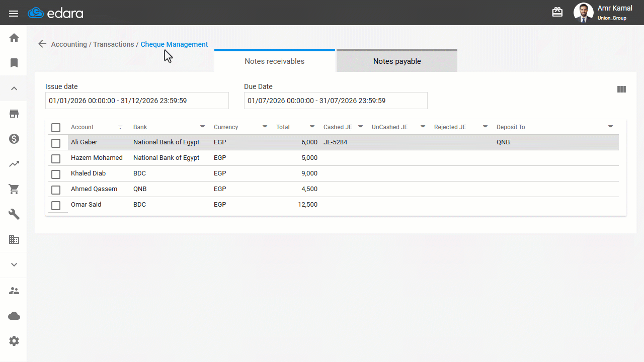Collapse the sidebar section with up chevron
The image size is (644, 362).
14,88
